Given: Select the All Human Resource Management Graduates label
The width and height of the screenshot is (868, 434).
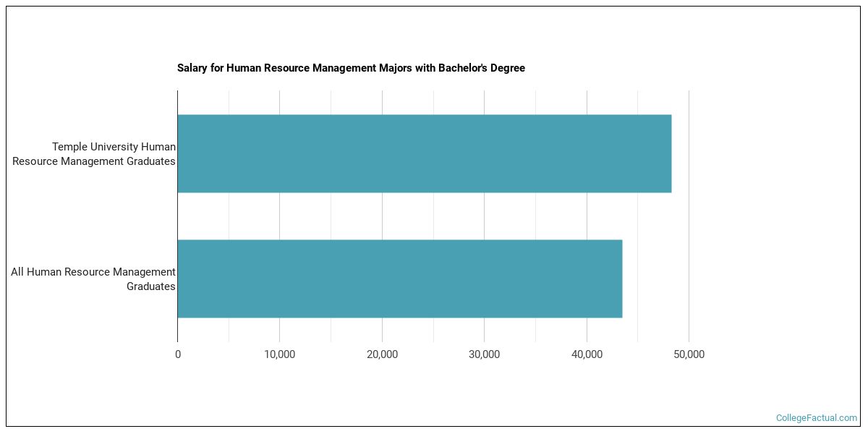Looking at the screenshot, I should coord(93,279).
